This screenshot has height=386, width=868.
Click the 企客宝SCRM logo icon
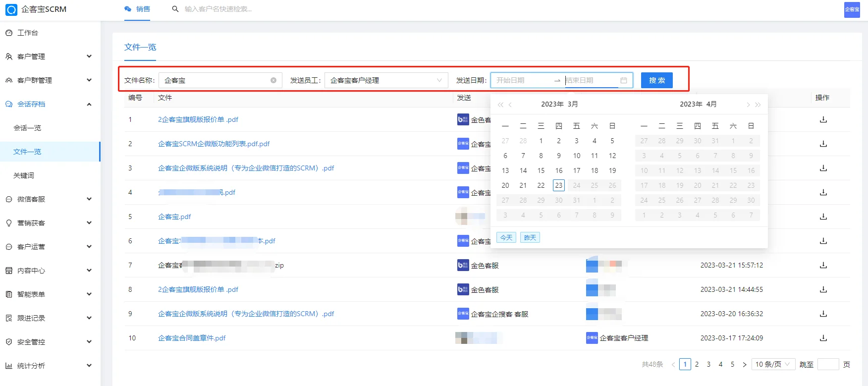click(x=11, y=9)
